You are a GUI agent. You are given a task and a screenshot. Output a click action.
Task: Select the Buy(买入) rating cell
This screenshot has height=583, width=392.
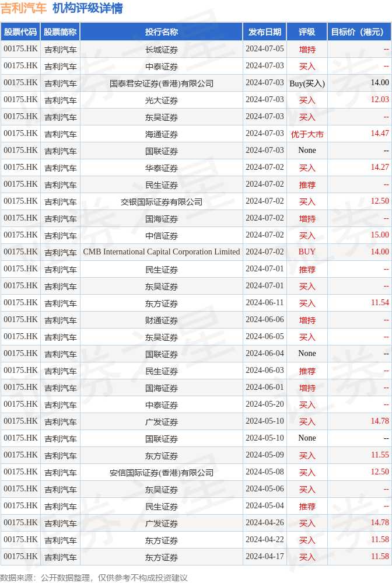307,83
